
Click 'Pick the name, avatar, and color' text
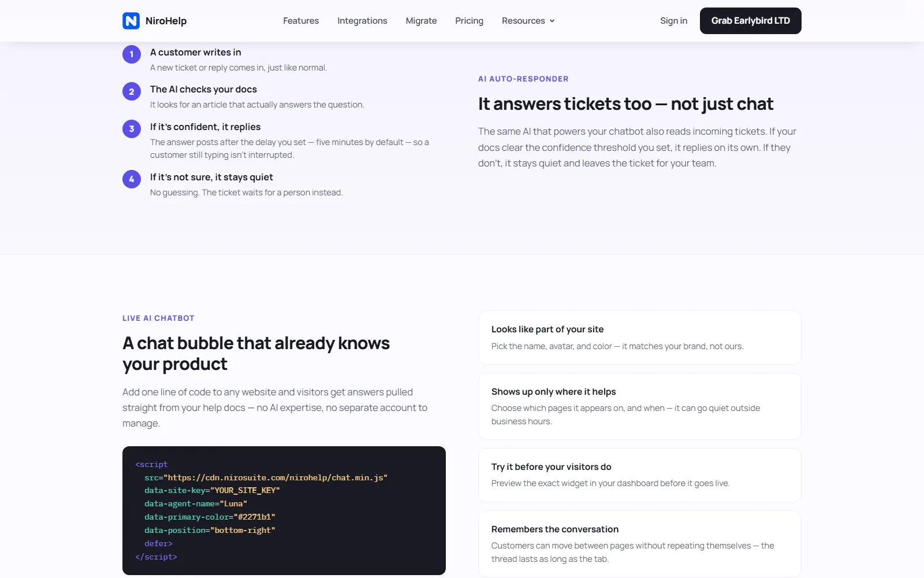click(617, 346)
